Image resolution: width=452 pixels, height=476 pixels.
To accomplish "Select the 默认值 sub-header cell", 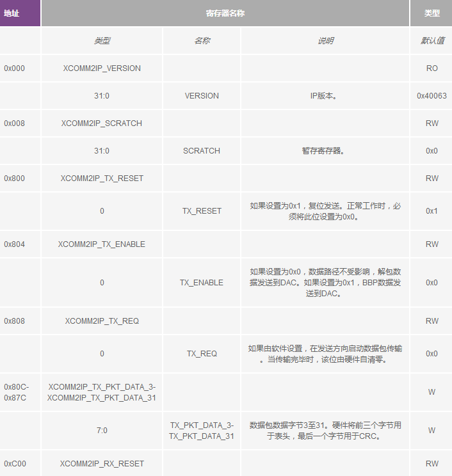I will (432, 41).
